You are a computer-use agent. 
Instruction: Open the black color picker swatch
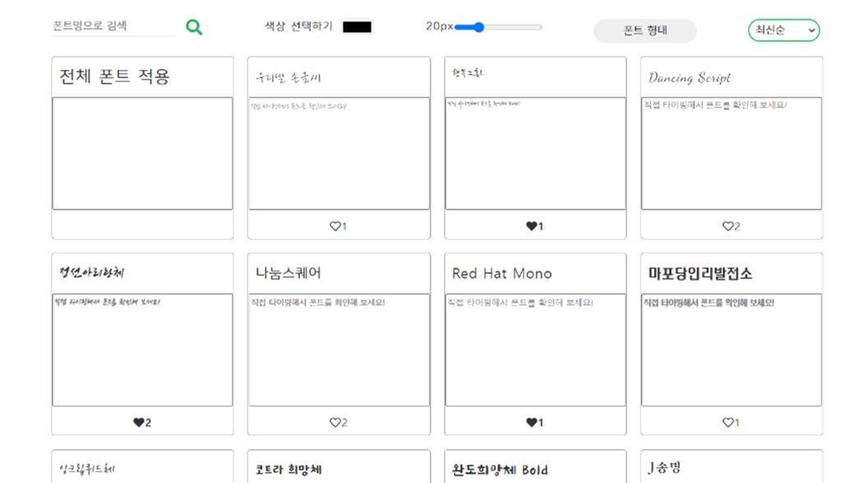point(357,26)
